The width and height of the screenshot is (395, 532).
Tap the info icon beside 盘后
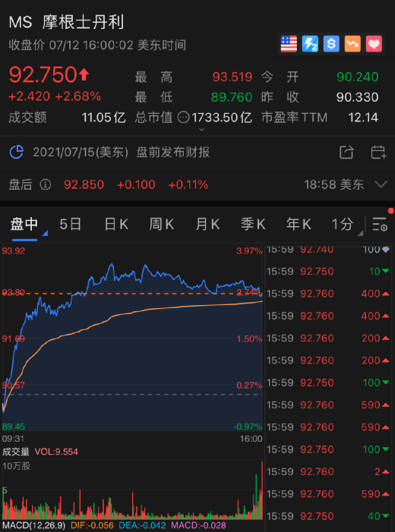click(x=46, y=184)
